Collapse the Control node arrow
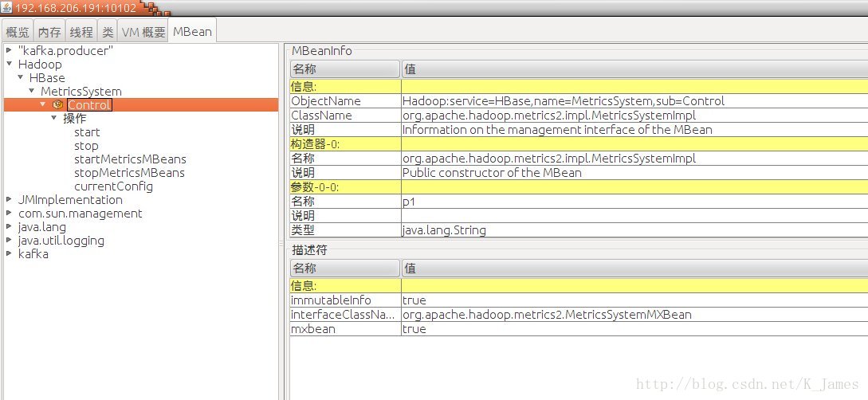Image resolution: width=868 pixels, height=400 pixels. 43,104
